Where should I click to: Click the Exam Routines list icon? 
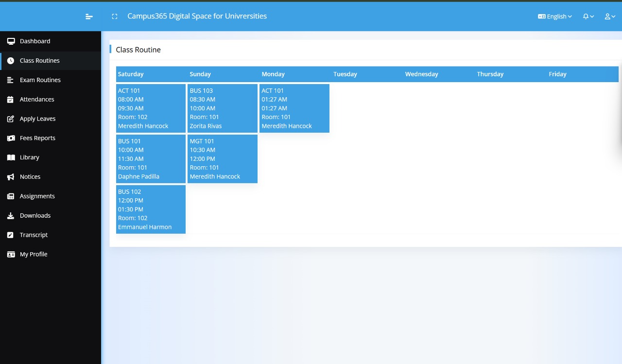pyautogui.click(x=11, y=80)
